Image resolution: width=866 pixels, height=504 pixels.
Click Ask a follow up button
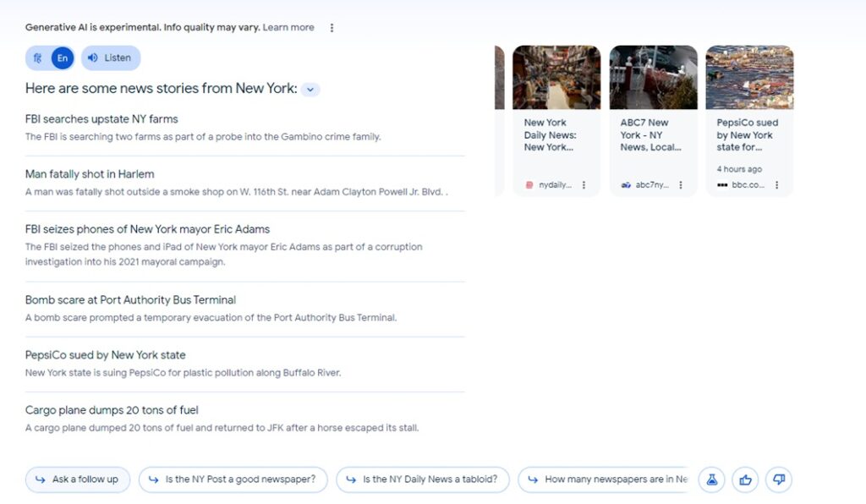[77, 479]
